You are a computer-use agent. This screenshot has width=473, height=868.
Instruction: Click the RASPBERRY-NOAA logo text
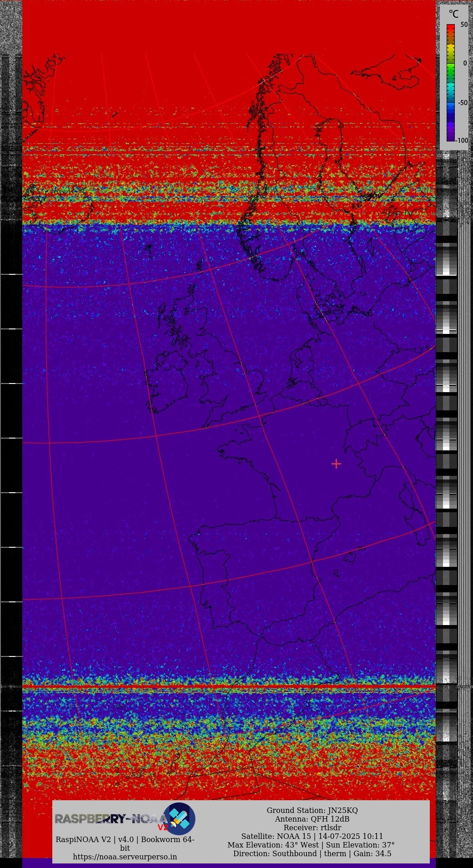109,819
